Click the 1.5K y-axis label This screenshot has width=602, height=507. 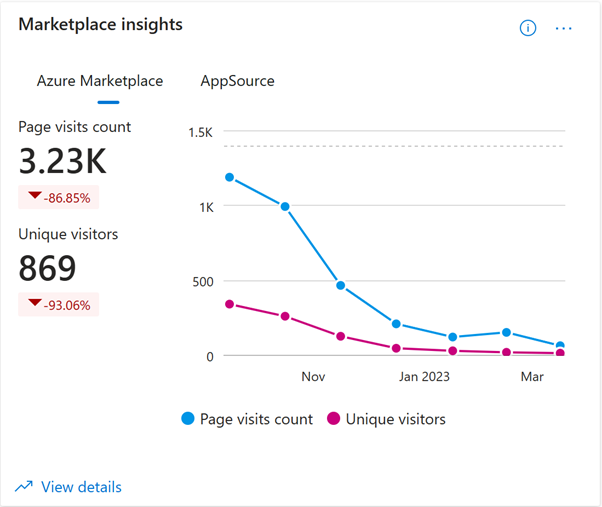200,133
